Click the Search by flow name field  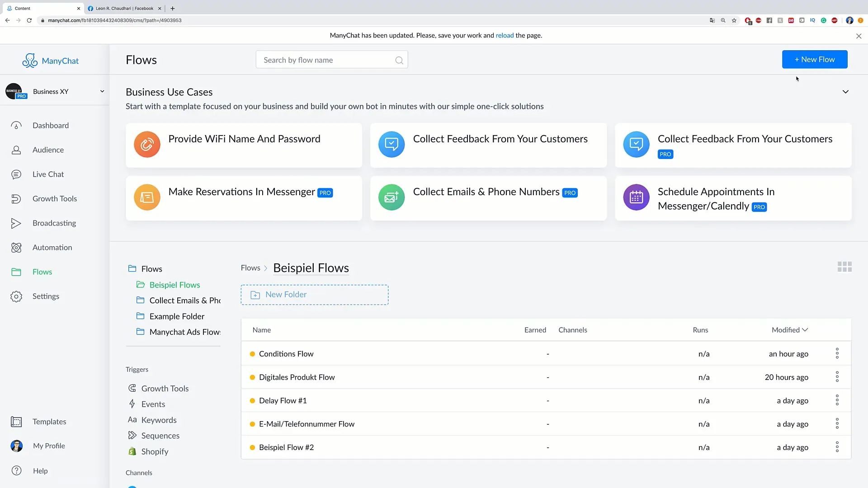[332, 60]
